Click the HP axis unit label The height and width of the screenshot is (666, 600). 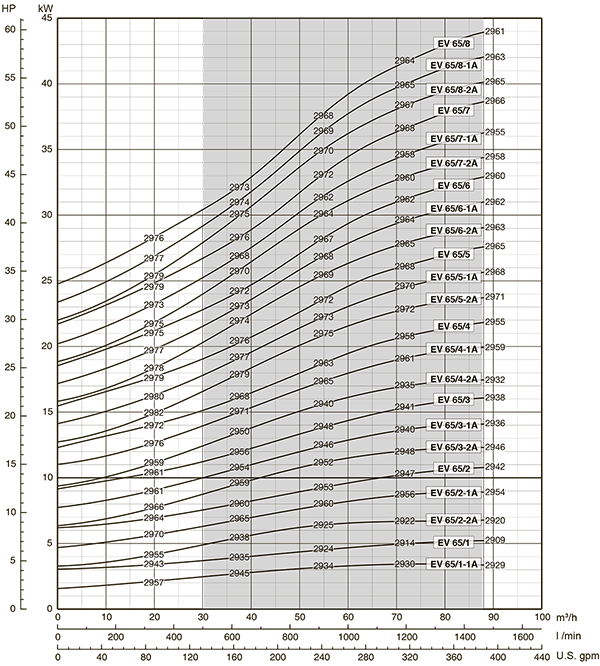tap(8, 8)
